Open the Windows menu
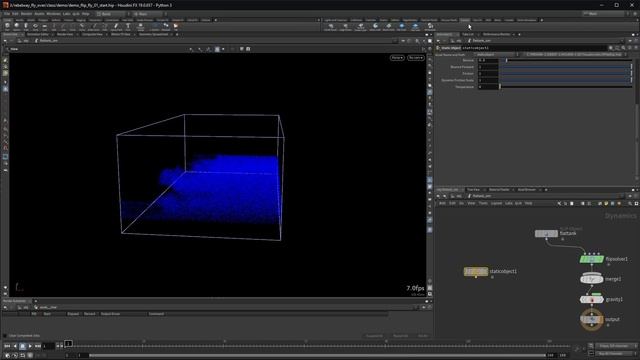Screen dimensions: 640x360 tap(53, 14)
